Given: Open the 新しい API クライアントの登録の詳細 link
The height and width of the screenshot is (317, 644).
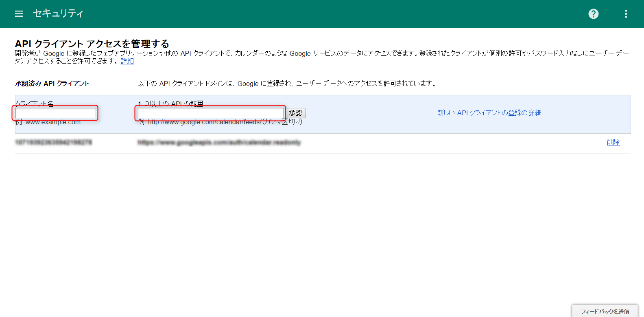Looking at the screenshot, I should [489, 113].
